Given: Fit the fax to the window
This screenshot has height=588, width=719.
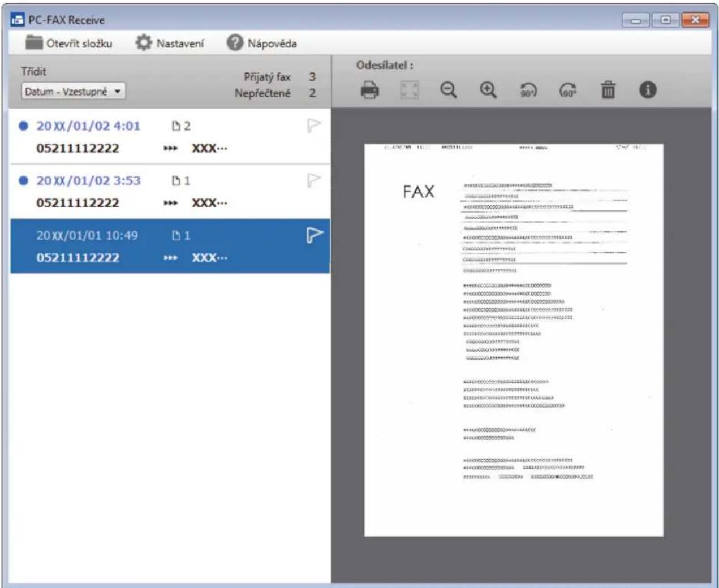Looking at the screenshot, I should click(x=410, y=90).
